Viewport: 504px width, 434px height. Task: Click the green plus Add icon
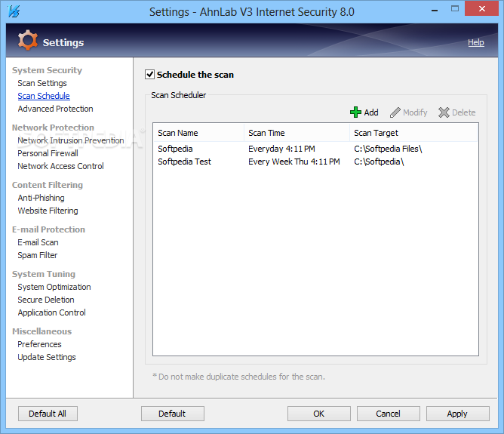355,112
